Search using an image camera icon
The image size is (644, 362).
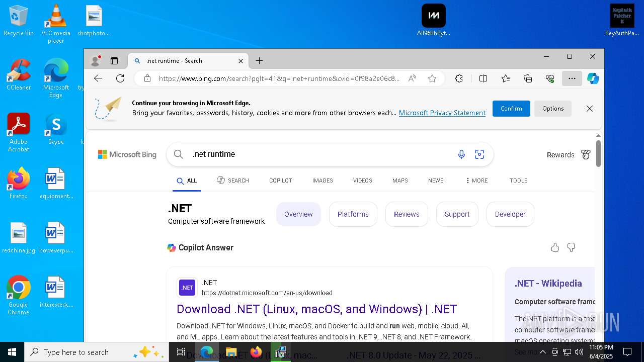pos(479,154)
